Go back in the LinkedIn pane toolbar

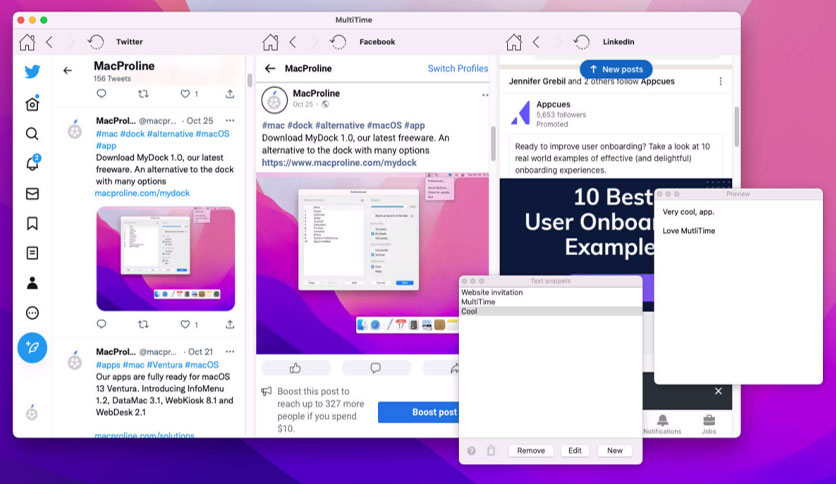pyautogui.click(x=536, y=42)
